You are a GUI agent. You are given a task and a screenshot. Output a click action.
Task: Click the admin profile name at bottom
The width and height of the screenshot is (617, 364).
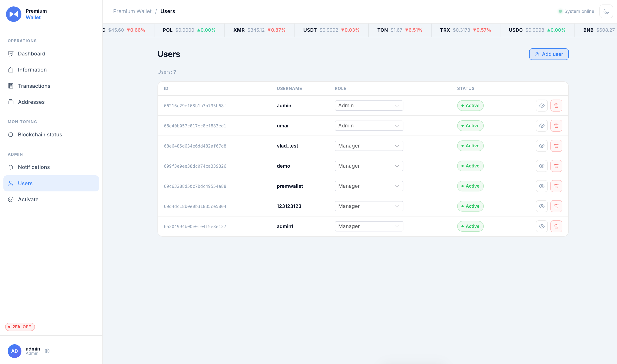click(33, 349)
